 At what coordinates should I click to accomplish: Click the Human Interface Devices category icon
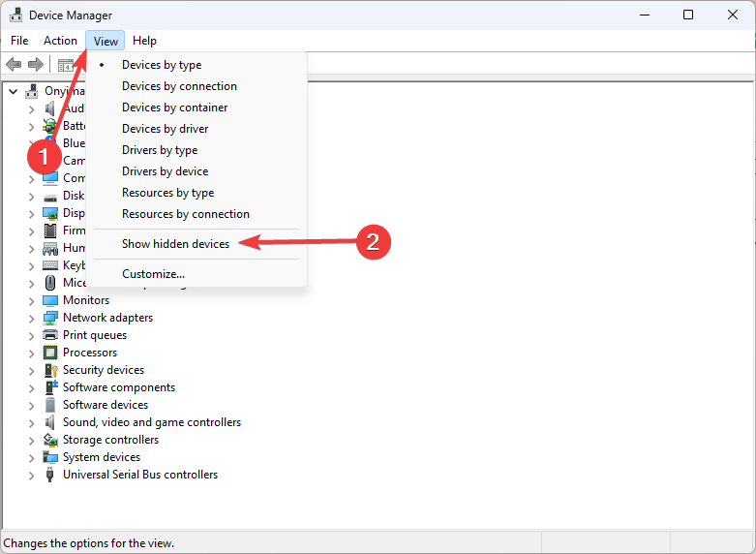click(50, 249)
